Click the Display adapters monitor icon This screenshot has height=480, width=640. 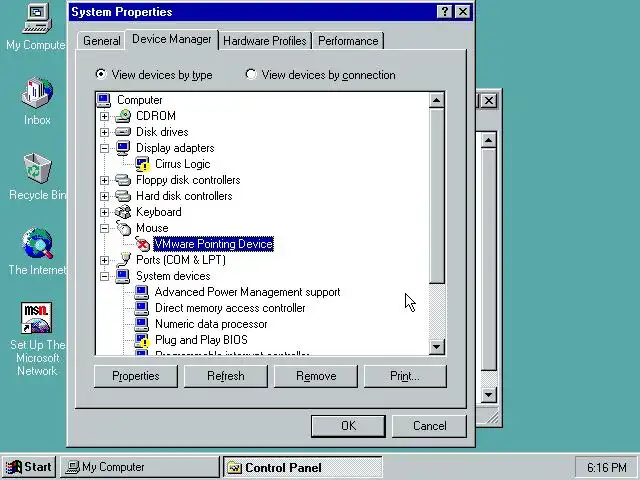tap(122, 148)
